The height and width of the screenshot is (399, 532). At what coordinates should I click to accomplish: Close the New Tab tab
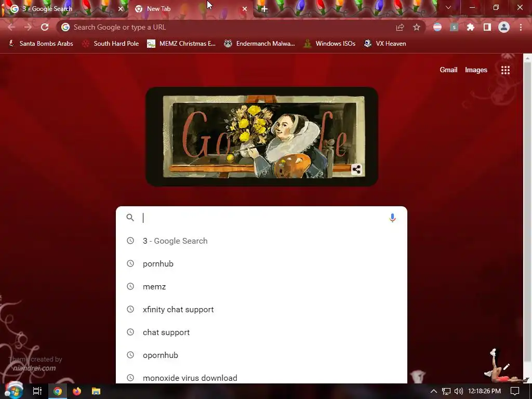[245, 9]
